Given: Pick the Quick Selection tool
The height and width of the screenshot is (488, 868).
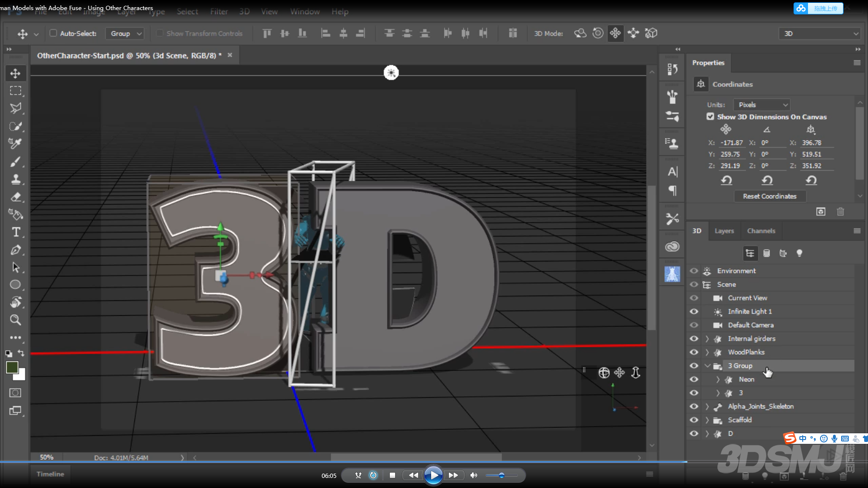Looking at the screenshot, I should pos(15,126).
